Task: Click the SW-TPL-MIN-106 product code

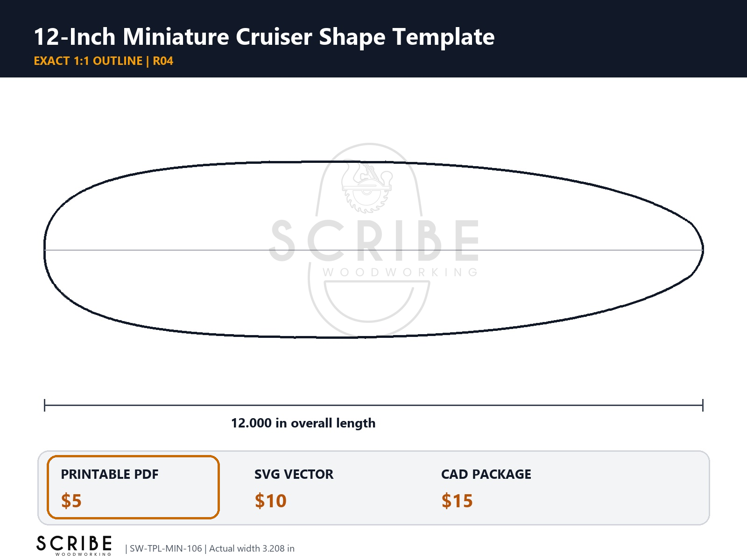Action: (x=166, y=548)
